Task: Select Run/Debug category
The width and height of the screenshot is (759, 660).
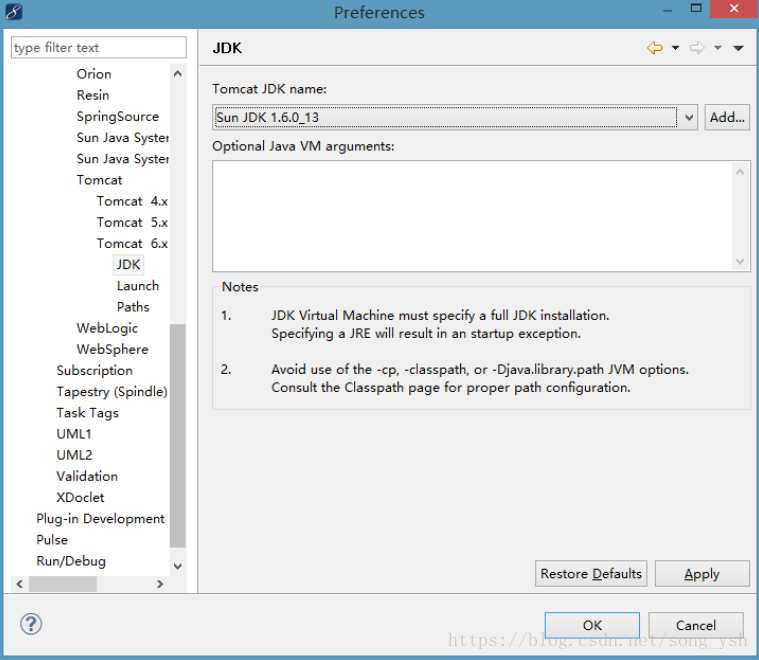Action: click(x=71, y=562)
